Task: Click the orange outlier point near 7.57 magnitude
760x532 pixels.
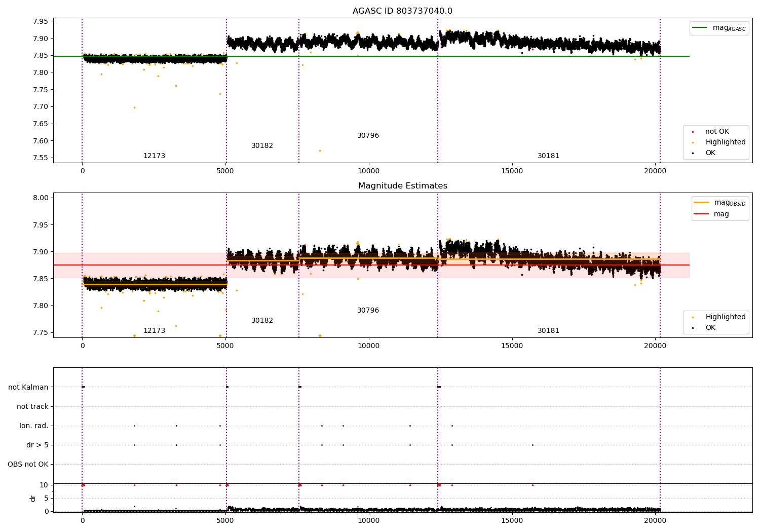Action: point(320,150)
